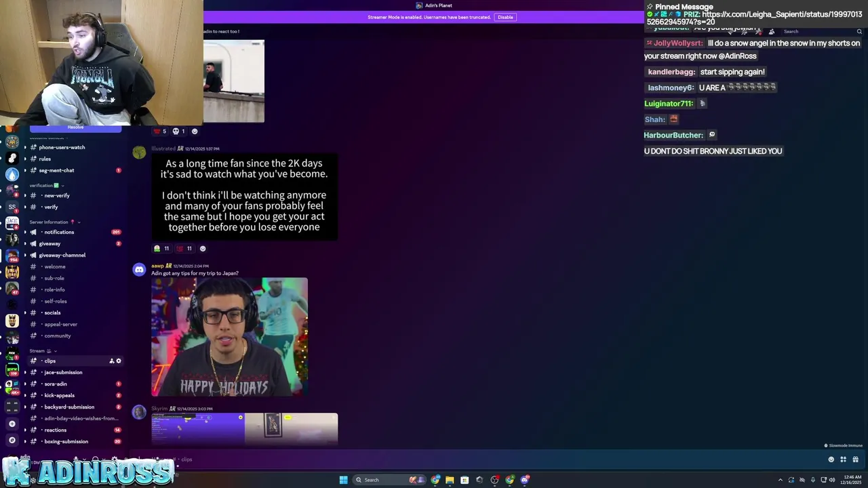
Task: Open the clock showing 12:46 AM
Action: tap(851, 480)
